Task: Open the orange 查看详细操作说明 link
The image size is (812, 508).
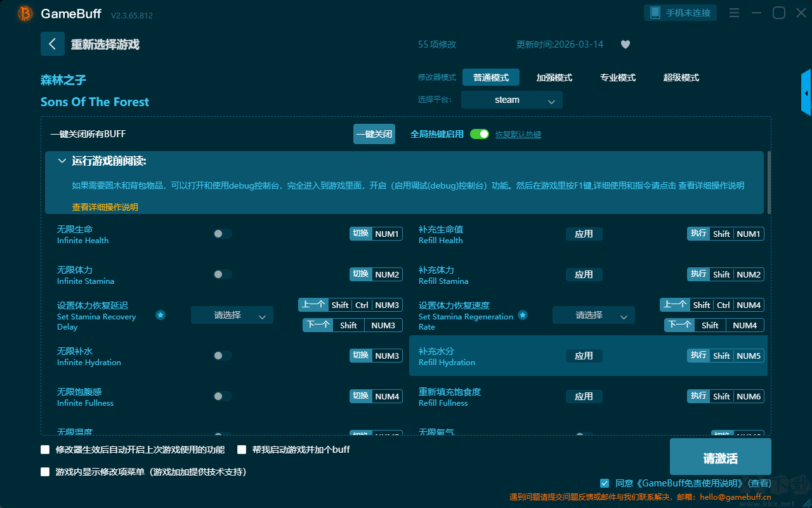Action: coord(105,207)
